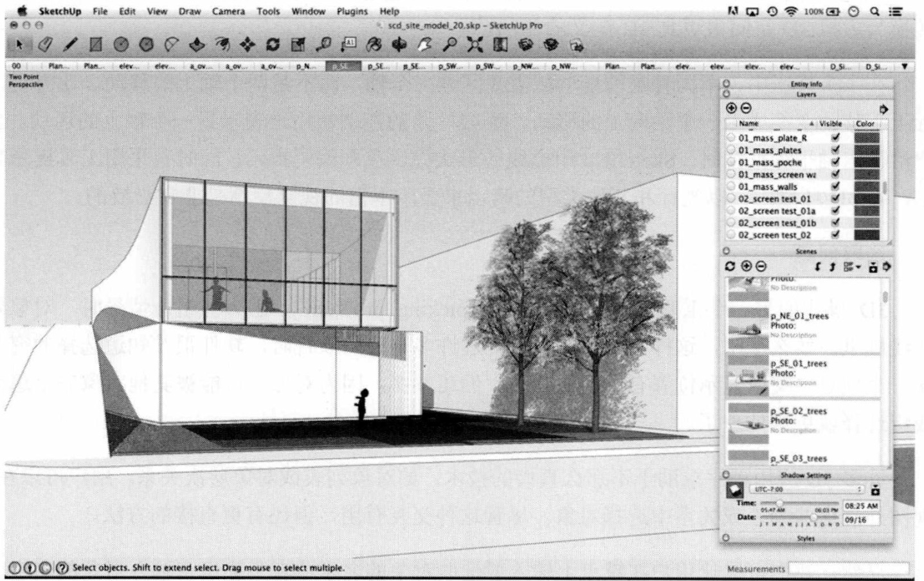Move scene up in Scenes panel
The width and height of the screenshot is (924, 581).
(832, 266)
